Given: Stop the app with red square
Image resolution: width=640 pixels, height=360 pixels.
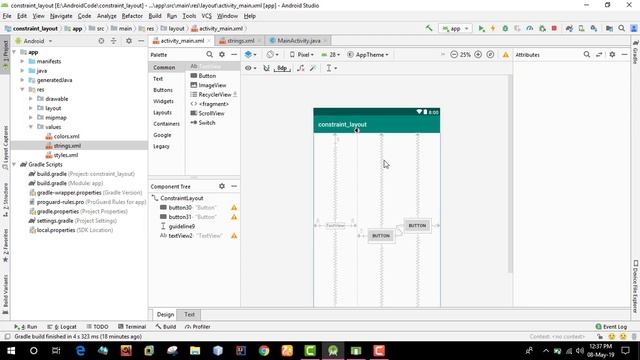Looking at the screenshot, I should (554, 29).
